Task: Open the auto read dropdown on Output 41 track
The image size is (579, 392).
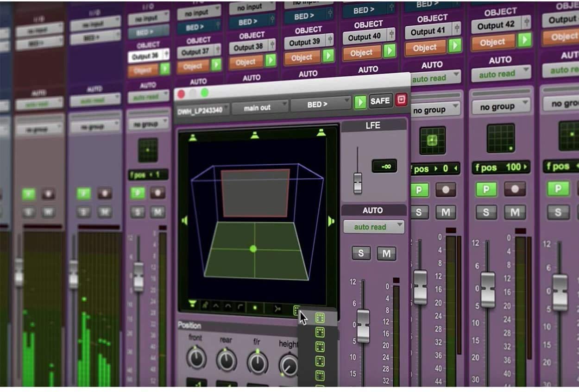Action: tap(435, 78)
